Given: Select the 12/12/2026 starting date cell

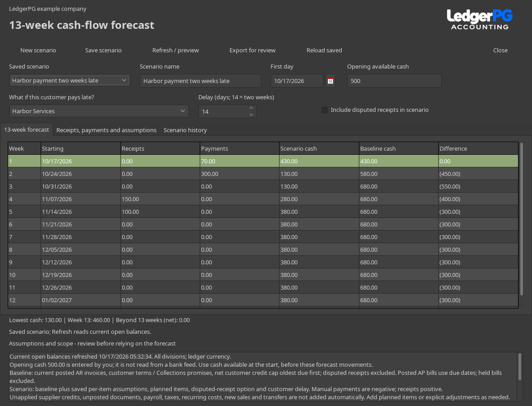Looking at the screenshot, I should (x=80, y=262).
